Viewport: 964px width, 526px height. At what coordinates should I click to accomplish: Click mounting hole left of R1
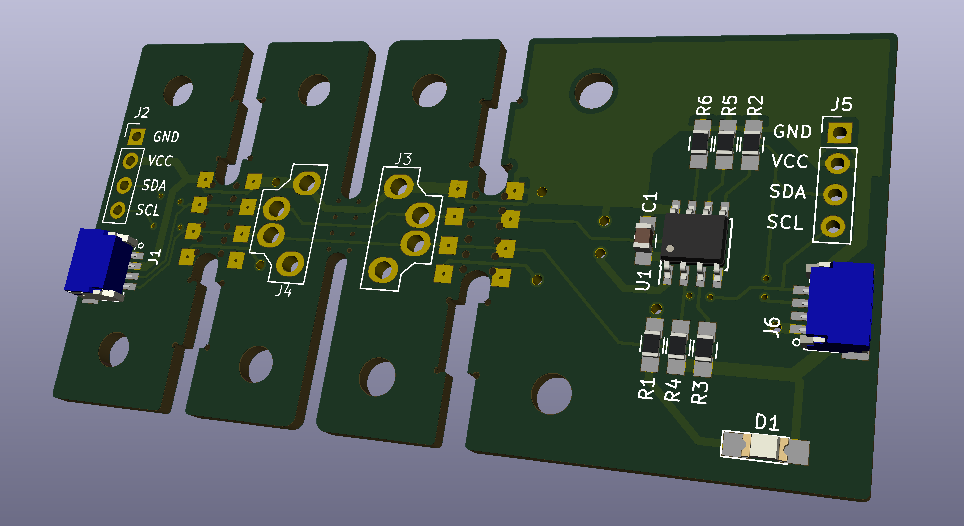pos(551,394)
